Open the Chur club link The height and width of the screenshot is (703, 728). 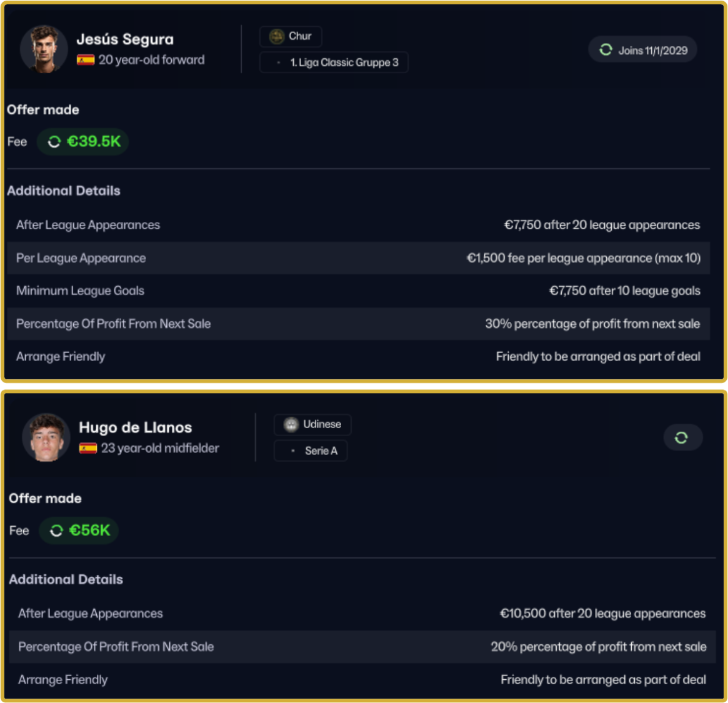(300, 36)
